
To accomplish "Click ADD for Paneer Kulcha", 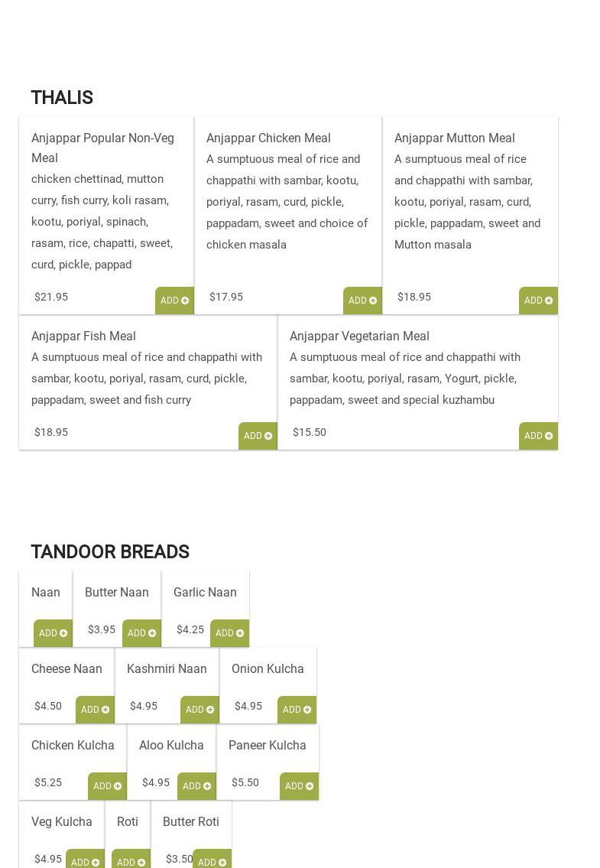I will 299,786.
